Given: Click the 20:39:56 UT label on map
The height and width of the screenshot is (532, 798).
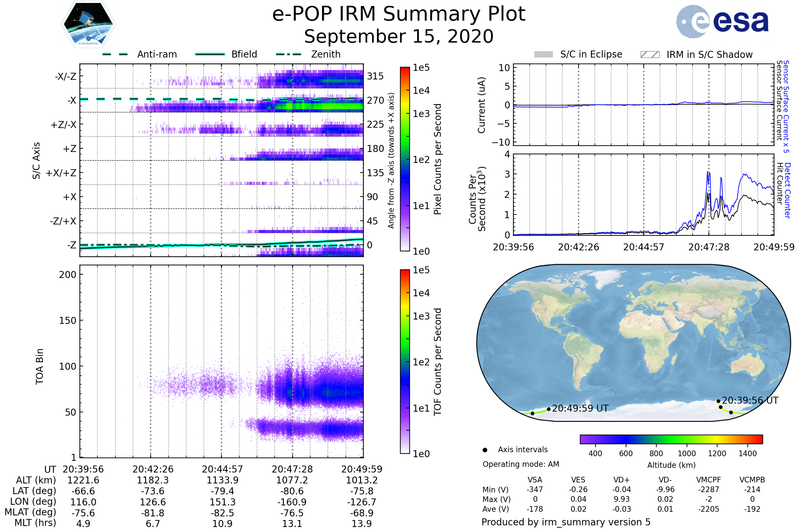Looking at the screenshot, I should point(750,400).
